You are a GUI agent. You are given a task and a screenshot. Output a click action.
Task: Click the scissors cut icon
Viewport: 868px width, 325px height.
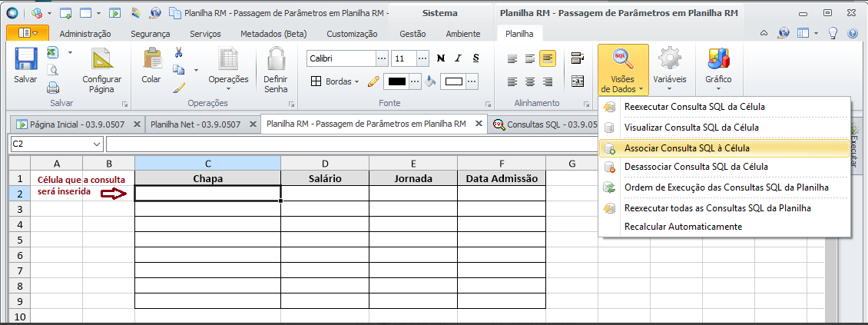(178, 52)
